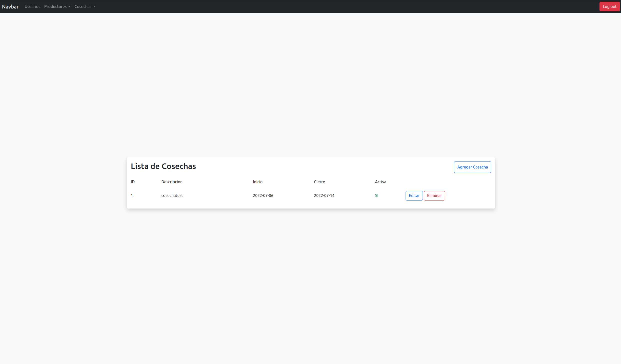
Task: Select the cosechatest description text
Action: [x=172, y=195]
